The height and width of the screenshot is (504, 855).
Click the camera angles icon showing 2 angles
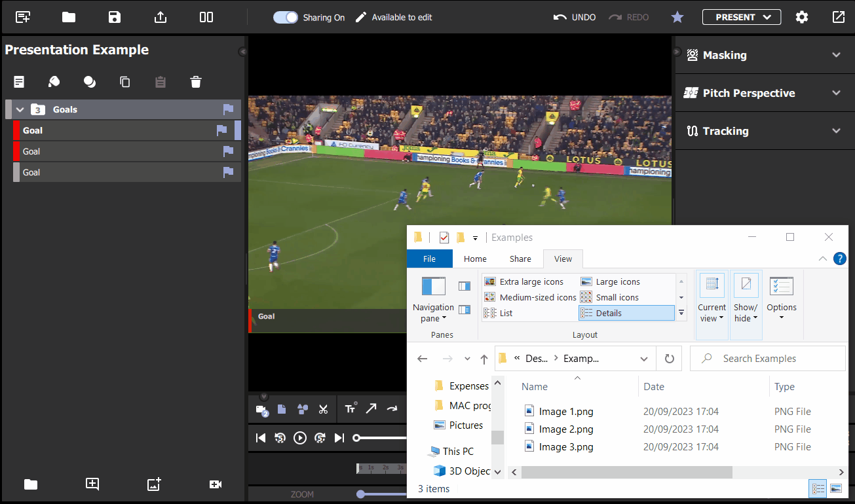(261, 408)
